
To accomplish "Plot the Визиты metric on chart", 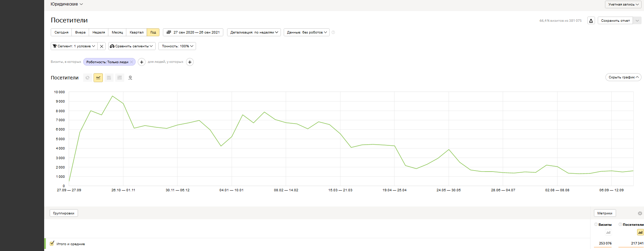I will [608, 232].
